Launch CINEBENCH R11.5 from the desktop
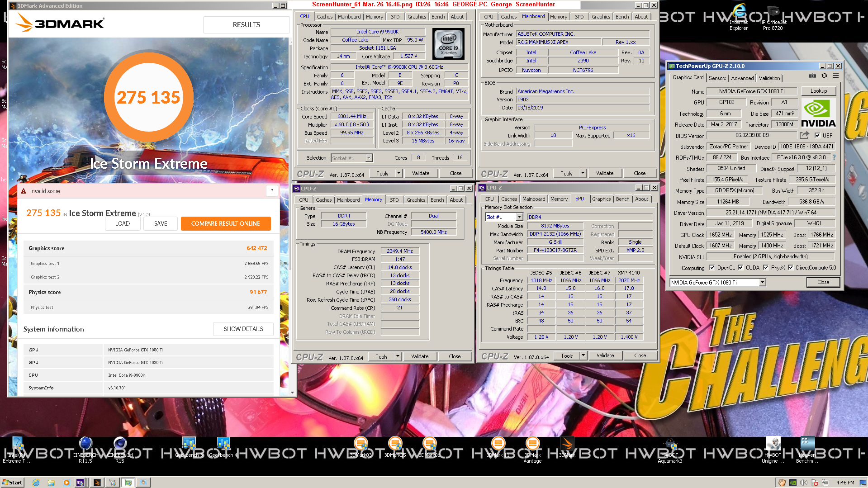 (85, 450)
